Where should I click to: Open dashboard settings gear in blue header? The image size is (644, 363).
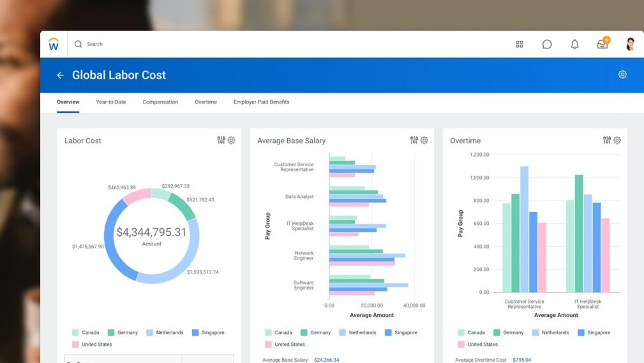tap(622, 75)
